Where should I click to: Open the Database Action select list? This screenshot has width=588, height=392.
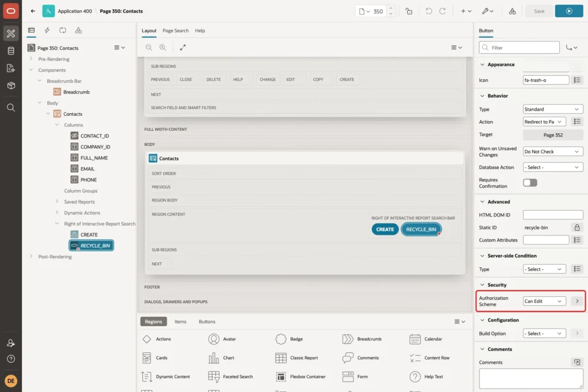click(553, 167)
